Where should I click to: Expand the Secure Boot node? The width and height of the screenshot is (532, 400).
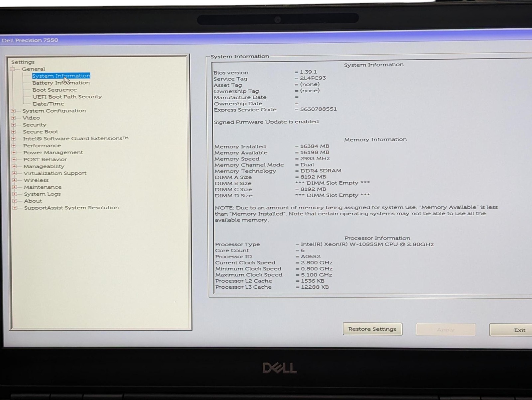(x=14, y=132)
